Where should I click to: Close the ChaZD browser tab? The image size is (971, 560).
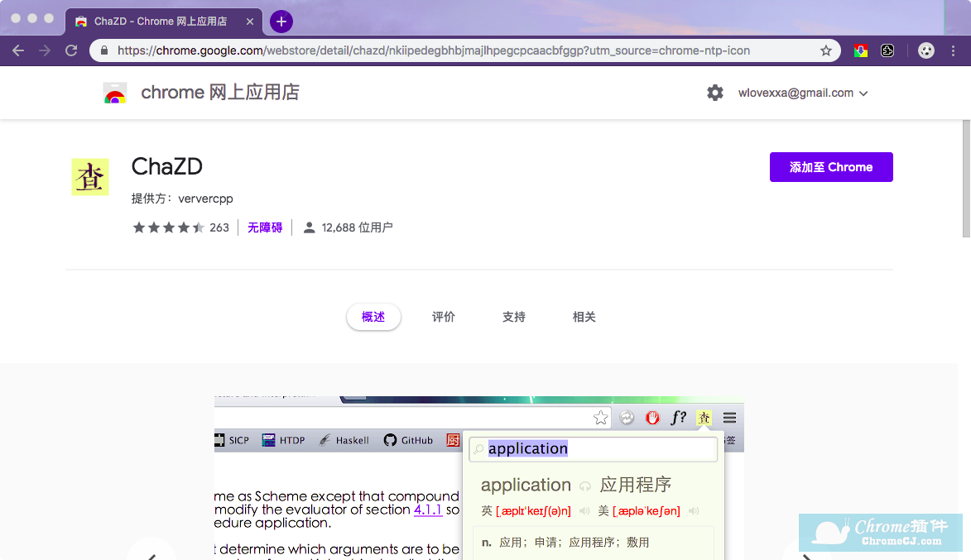click(x=249, y=22)
